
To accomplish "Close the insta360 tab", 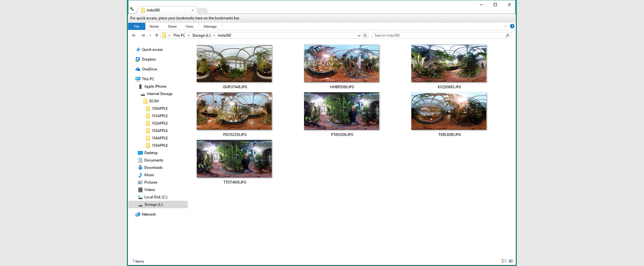I will click(193, 10).
